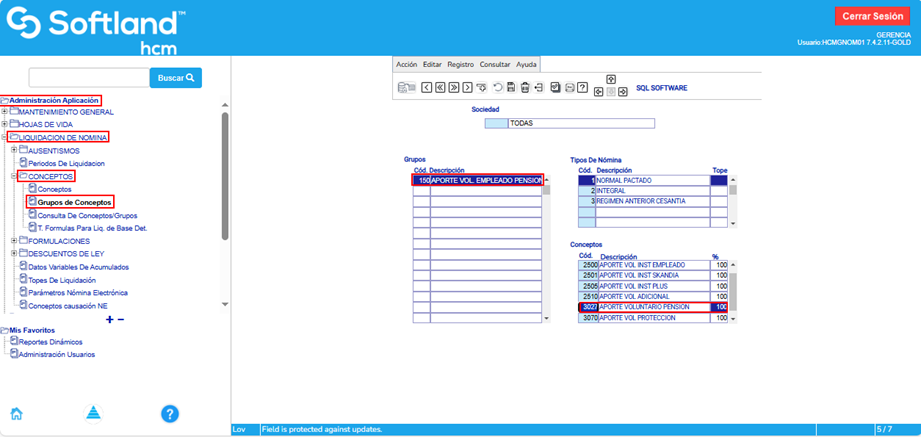Image resolution: width=921 pixels, height=437 pixels.
Task: Go to the first record double-left arrow
Action: (x=440, y=88)
